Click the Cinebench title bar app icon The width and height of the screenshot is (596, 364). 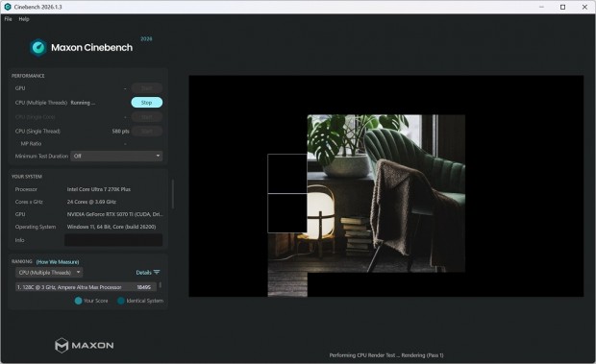(8, 7)
